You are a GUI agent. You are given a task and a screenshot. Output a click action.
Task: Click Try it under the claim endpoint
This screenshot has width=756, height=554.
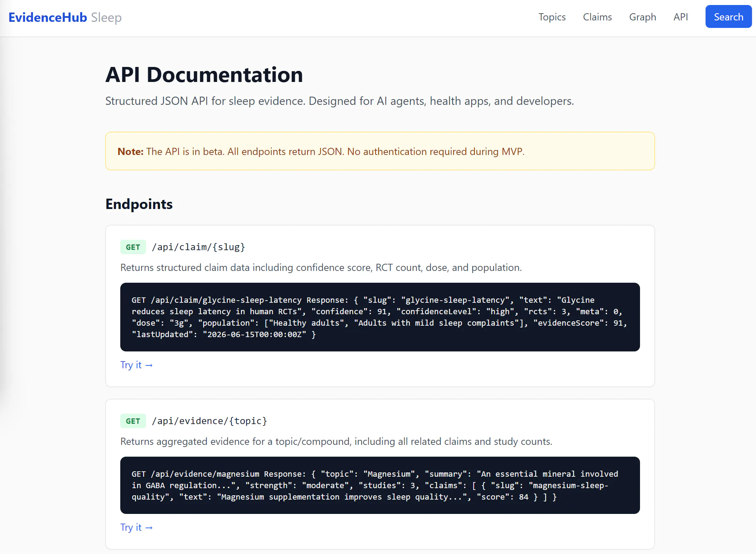(136, 365)
